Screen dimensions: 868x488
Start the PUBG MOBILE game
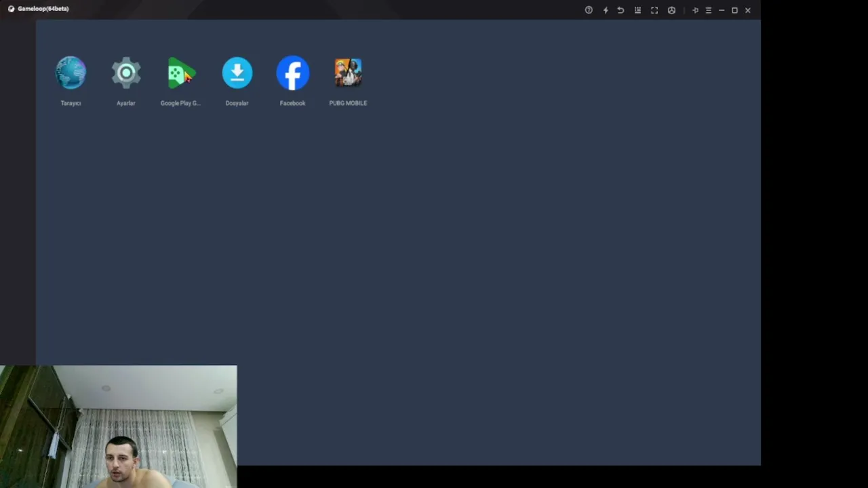click(348, 73)
